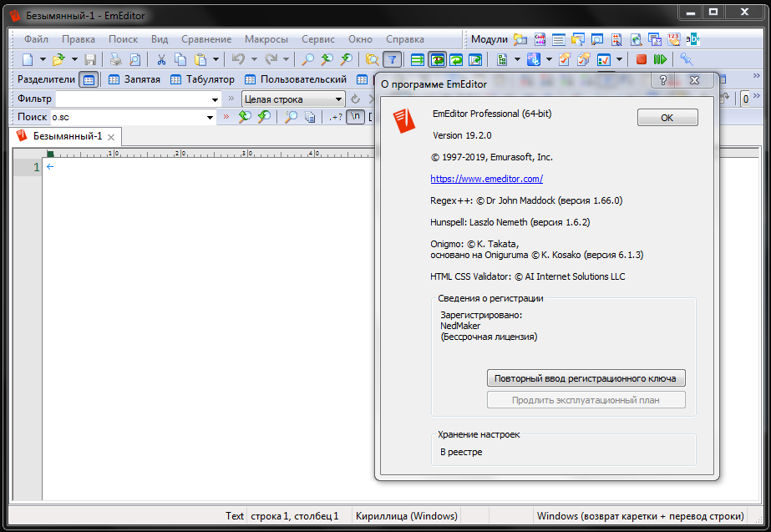The width and height of the screenshot is (771, 532).
Task: Open the Сервис menu
Action: click(x=317, y=39)
